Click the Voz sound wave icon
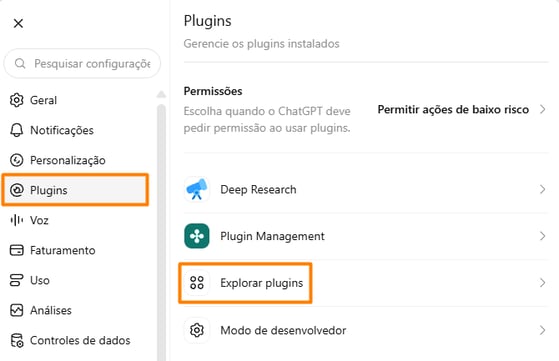This screenshot has height=361, width=559. coord(16,220)
